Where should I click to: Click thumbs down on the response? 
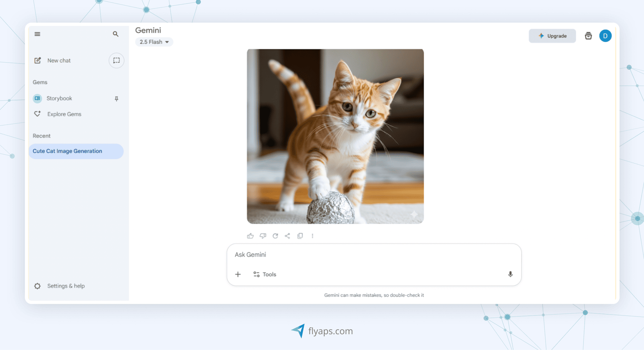click(x=263, y=236)
